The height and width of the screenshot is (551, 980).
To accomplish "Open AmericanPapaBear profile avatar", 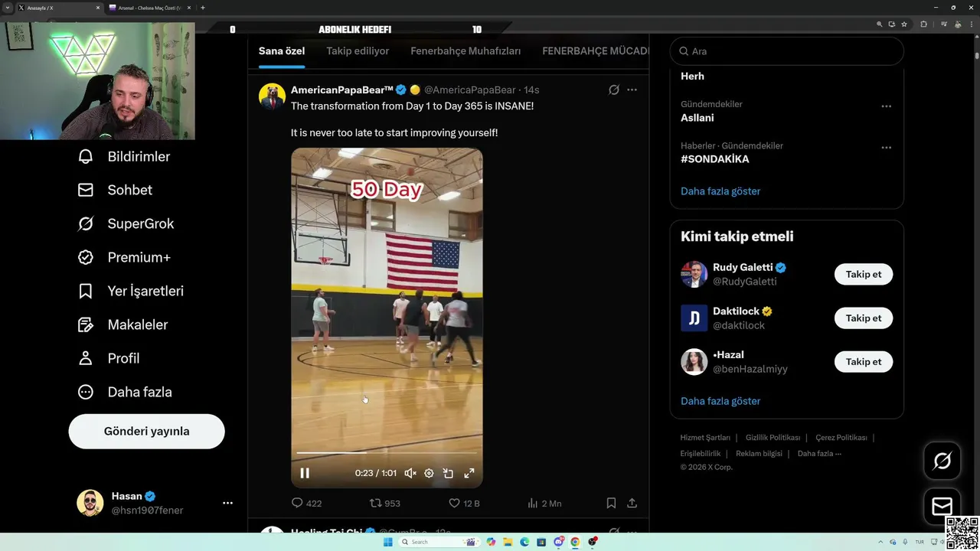I will [272, 97].
